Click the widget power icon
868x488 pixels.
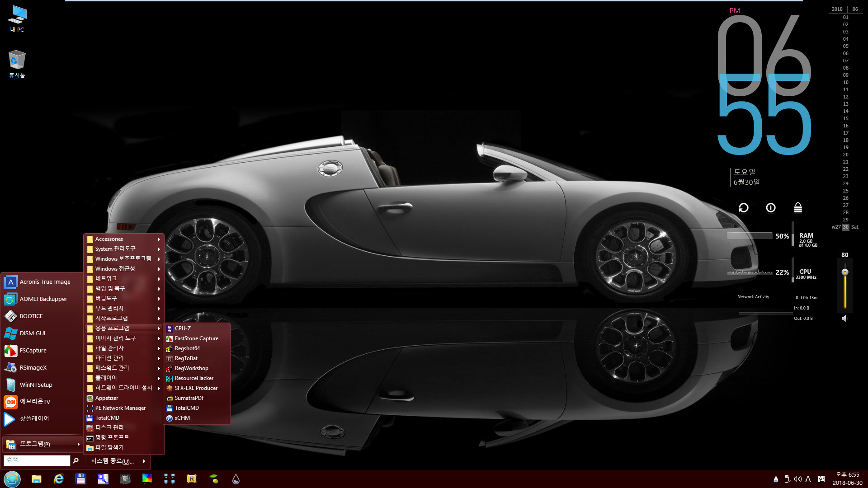[x=771, y=207]
